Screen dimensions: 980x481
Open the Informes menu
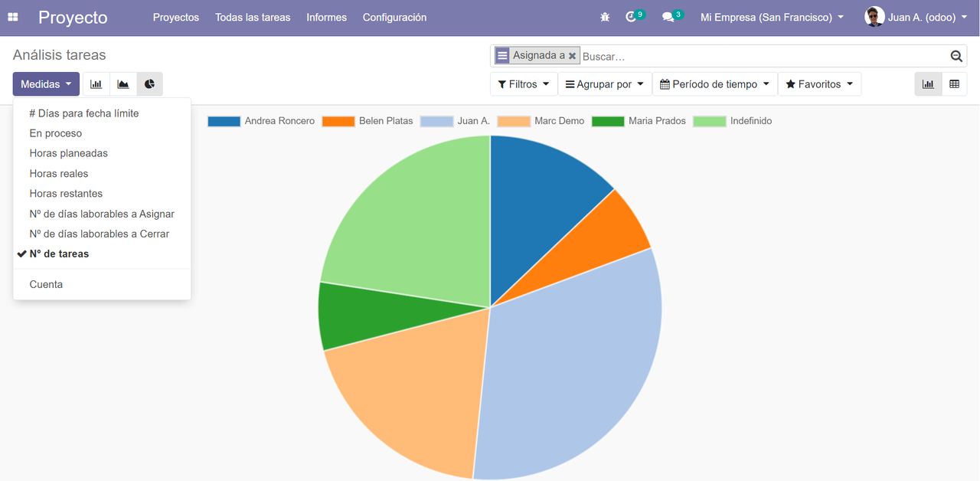[x=326, y=17]
